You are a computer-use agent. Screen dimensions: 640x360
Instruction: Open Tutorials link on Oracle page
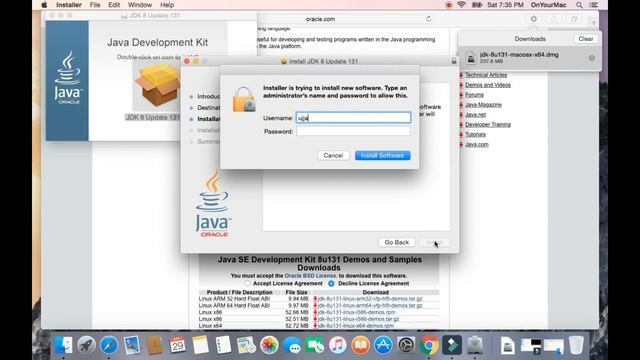476,134
